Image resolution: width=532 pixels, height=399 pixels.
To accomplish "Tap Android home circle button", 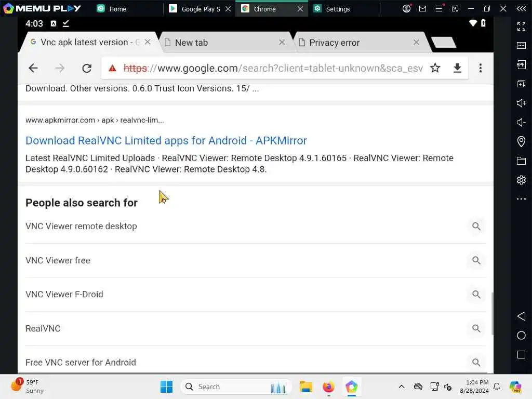I will pyautogui.click(x=521, y=336).
